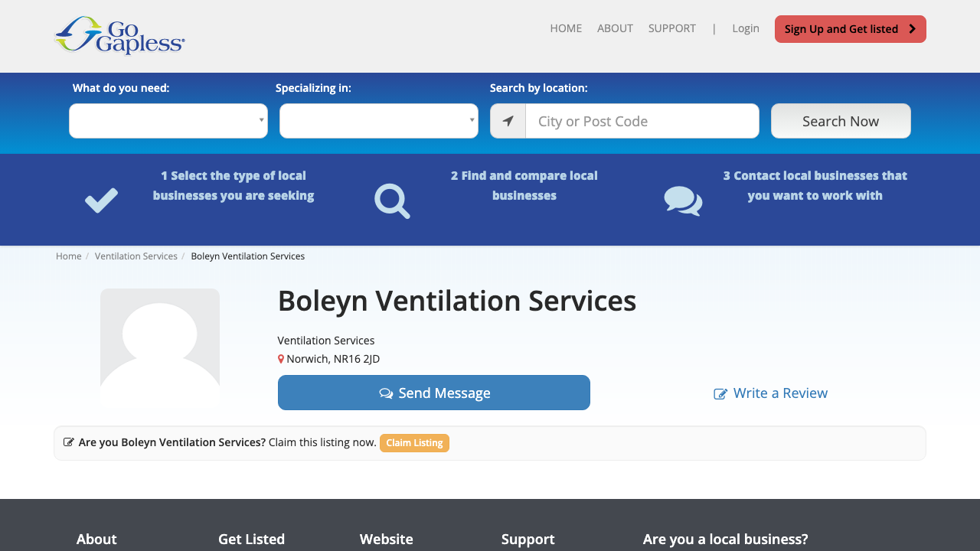Click the magnifying glass icon for step two
This screenshot has width=980, height=551.
pos(391,200)
